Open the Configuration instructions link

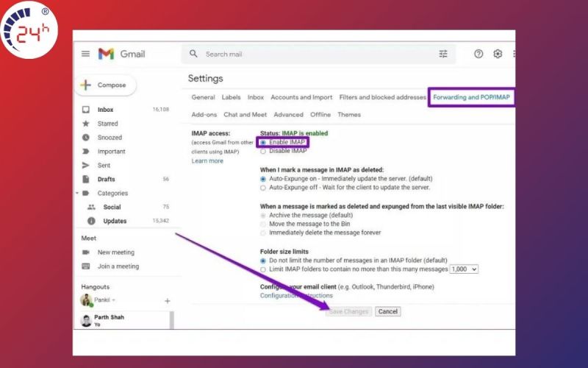click(x=296, y=296)
